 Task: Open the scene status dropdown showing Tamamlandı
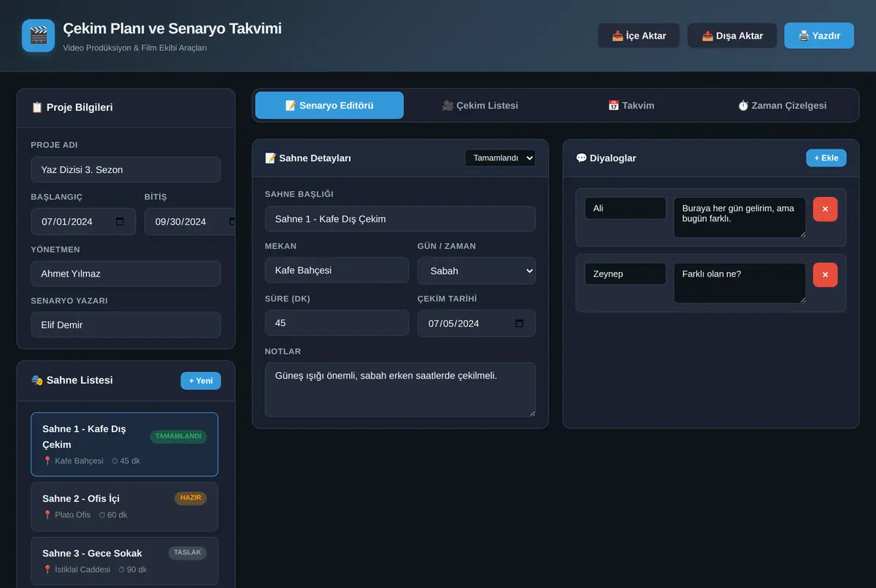tap(500, 158)
